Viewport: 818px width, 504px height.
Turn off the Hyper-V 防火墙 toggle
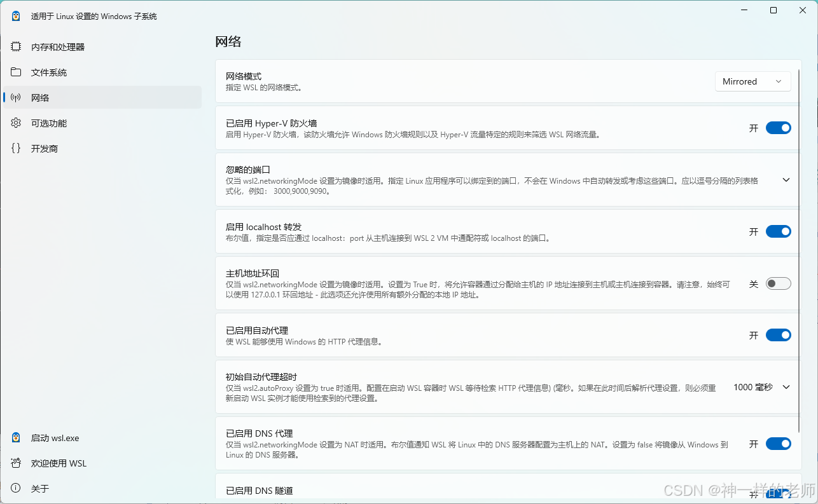tap(778, 128)
